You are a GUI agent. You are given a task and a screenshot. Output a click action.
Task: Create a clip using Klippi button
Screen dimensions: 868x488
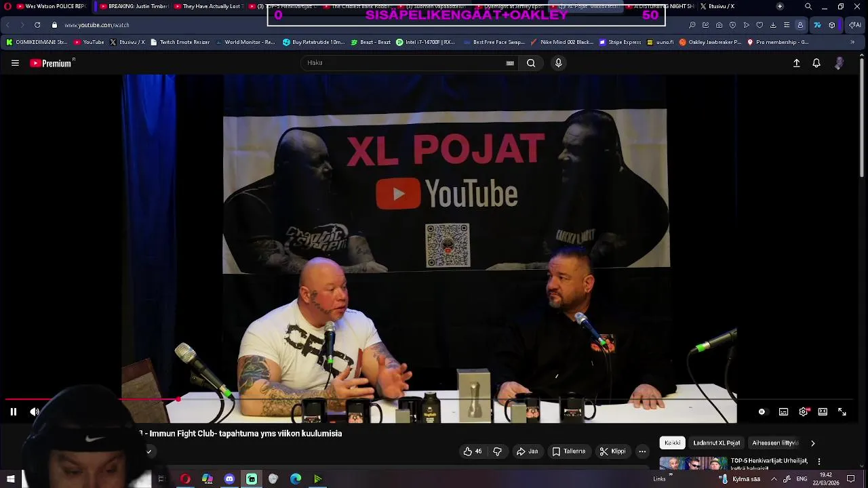coord(612,451)
